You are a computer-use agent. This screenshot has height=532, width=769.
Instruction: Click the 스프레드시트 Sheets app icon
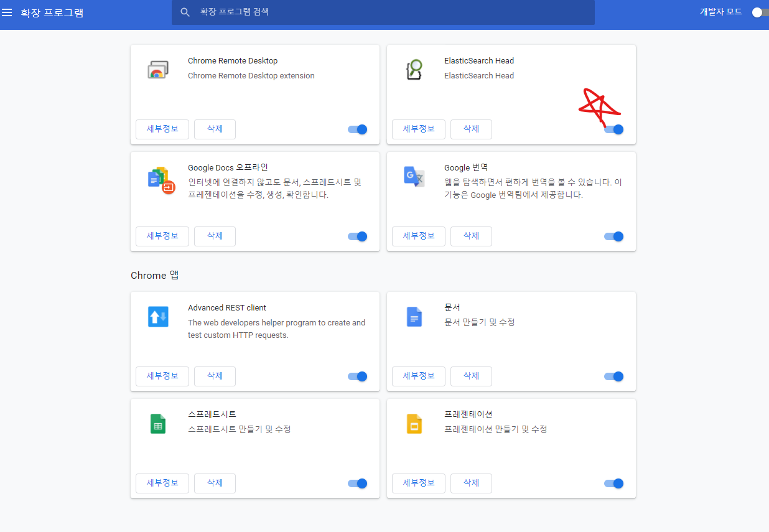[158, 424]
